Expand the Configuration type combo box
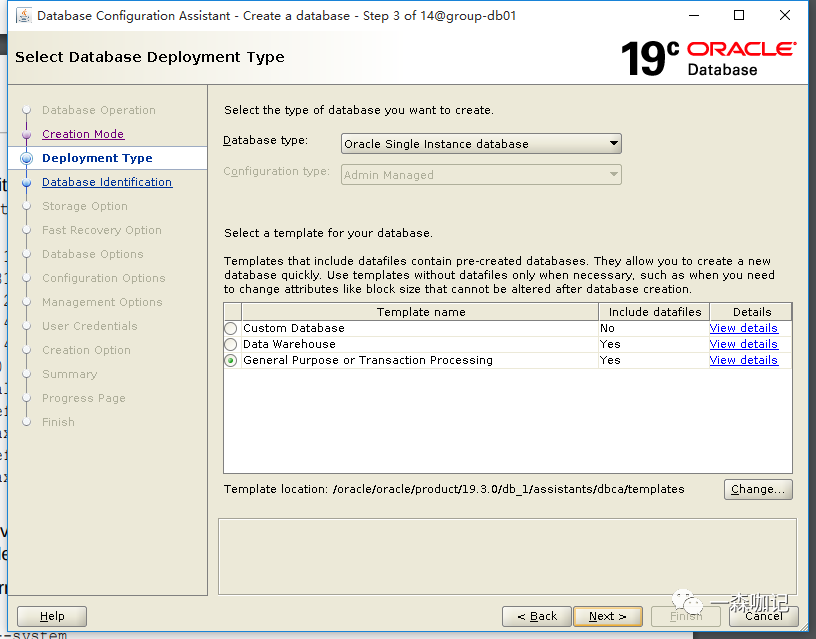This screenshot has height=639, width=816. [x=481, y=175]
